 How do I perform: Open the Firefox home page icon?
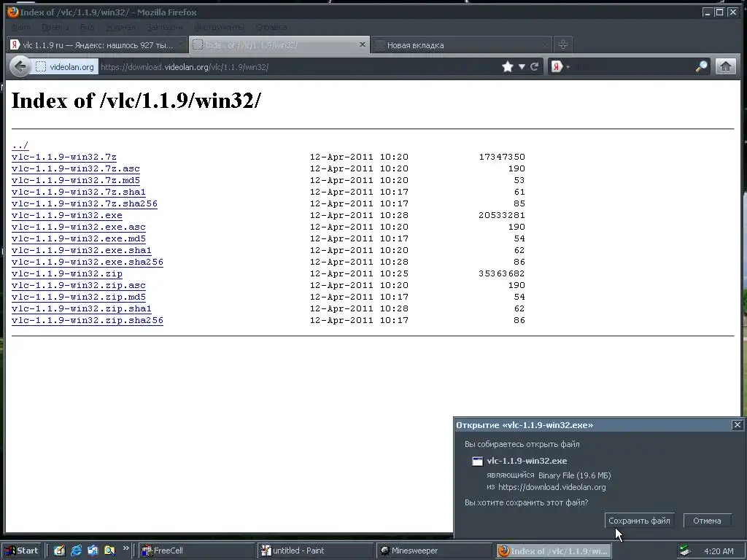(726, 66)
